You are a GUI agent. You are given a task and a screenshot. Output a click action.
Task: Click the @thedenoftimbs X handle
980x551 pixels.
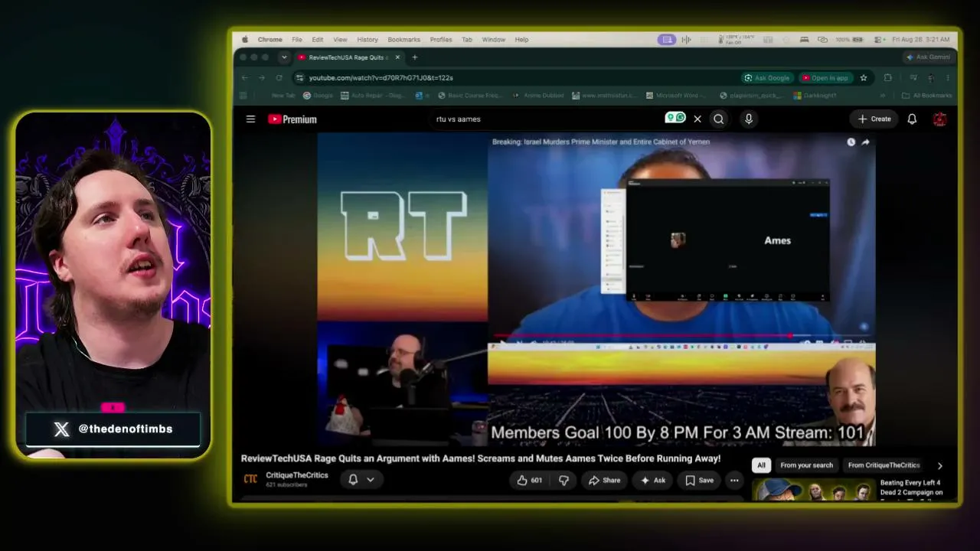pos(126,429)
